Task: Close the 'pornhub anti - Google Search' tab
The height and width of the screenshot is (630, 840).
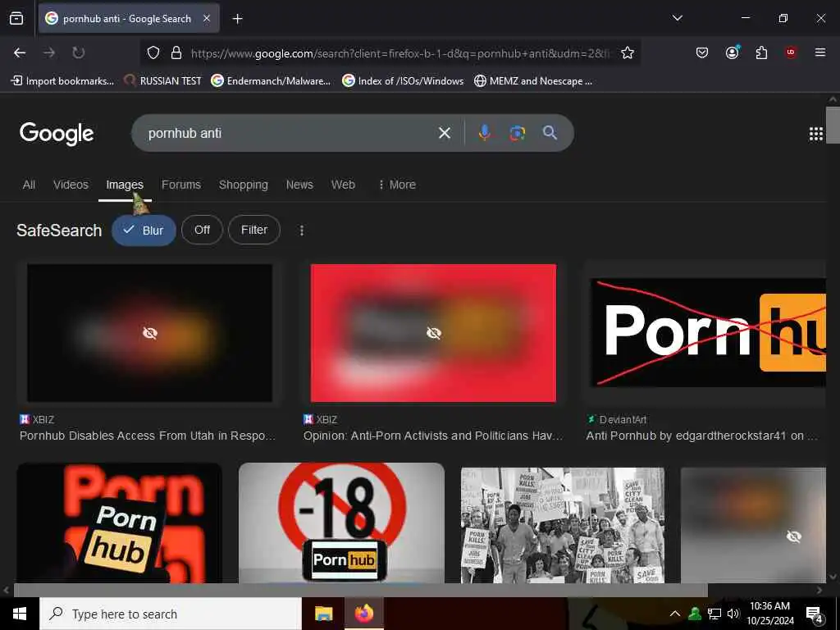Action: (207, 18)
